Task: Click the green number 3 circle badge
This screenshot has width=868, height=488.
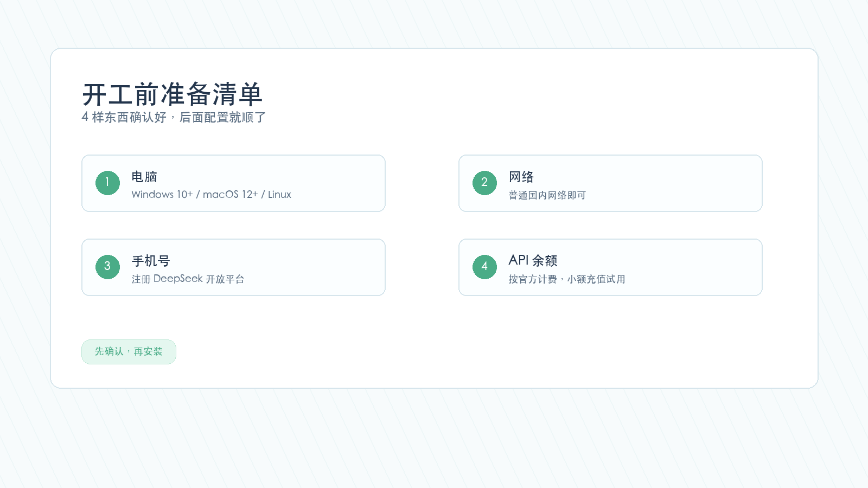Action: click(107, 267)
